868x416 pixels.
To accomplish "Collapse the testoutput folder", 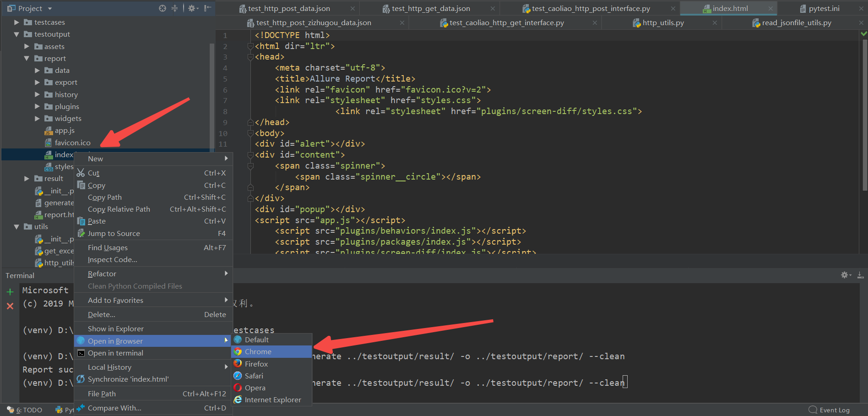I will click(x=16, y=34).
